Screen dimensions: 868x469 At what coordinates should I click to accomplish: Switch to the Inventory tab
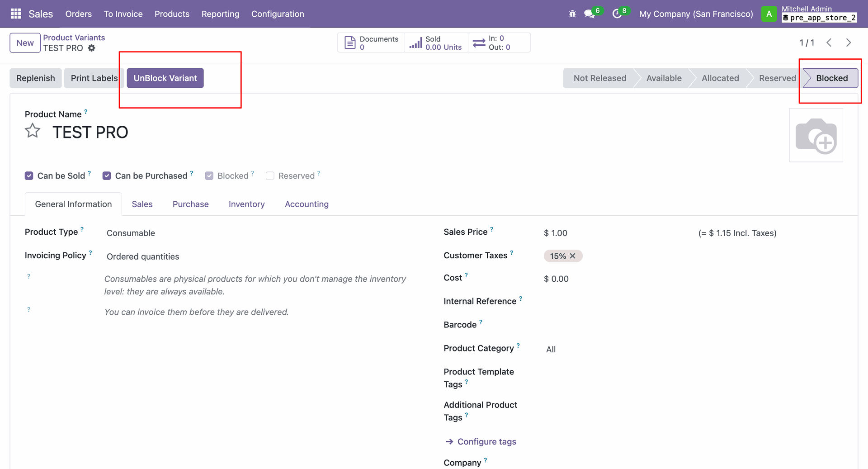pyautogui.click(x=246, y=204)
